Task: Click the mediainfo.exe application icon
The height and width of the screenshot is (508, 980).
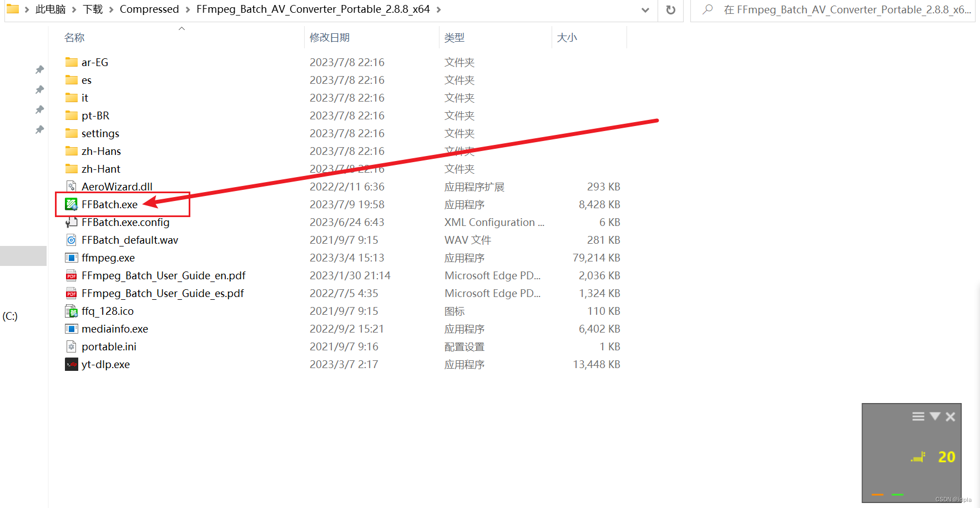Action: pyautogui.click(x=71, y=329)
